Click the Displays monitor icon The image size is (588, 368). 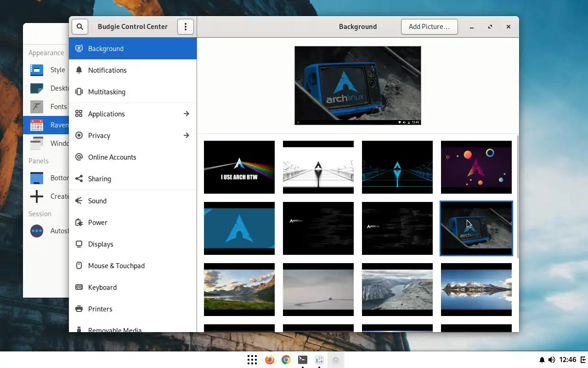[x=79, y=244]
